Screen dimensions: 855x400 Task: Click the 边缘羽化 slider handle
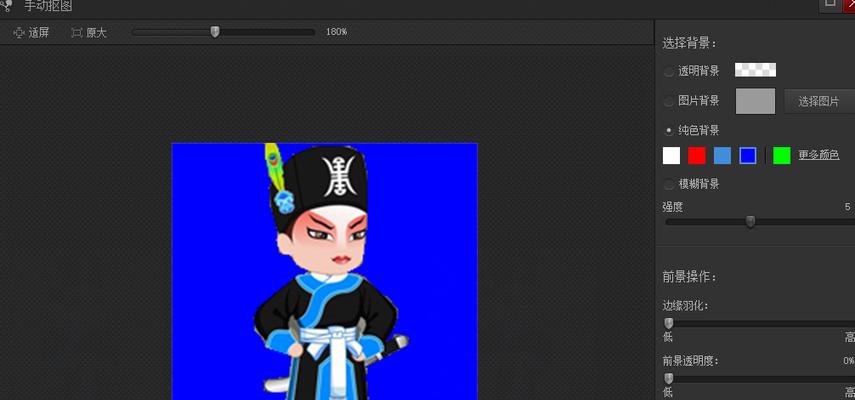pyautogui.click(x=669, y=323)
